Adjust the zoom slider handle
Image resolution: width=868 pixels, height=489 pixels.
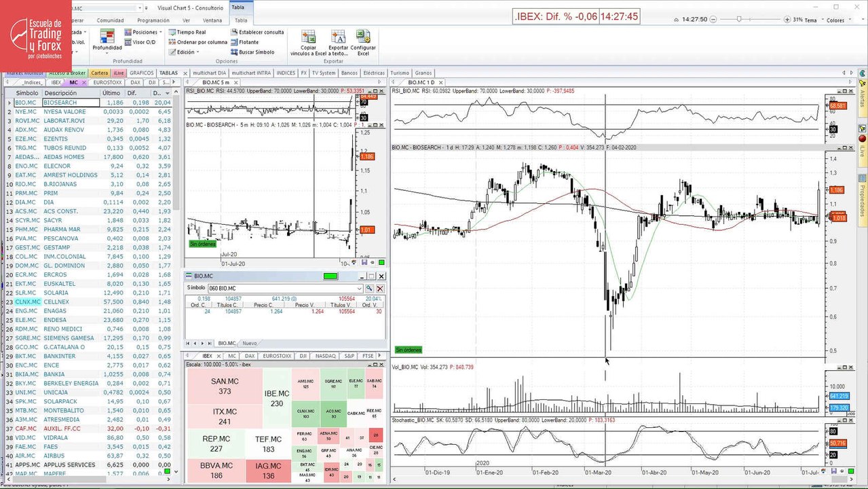(x=739, y=20)
